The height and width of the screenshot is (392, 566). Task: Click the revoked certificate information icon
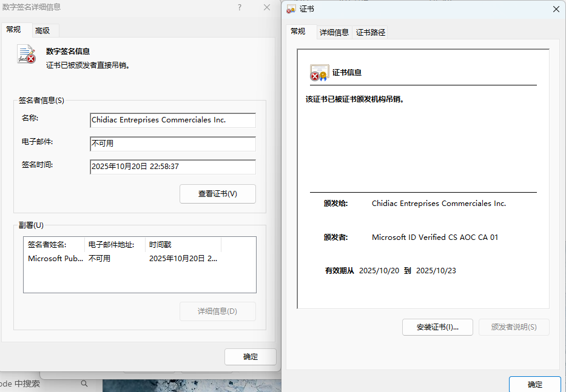(x=319, y=73)
